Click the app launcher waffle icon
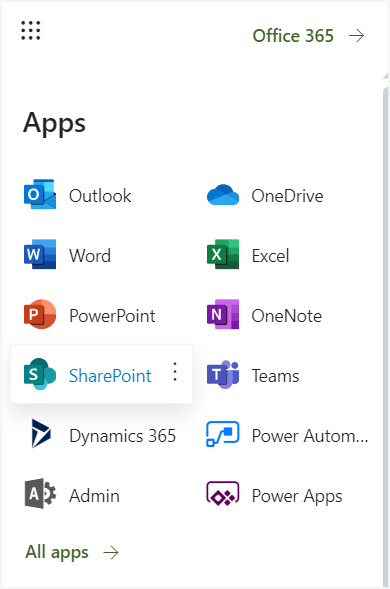Image resolution: width=390 pixels, height=589 pixels. tap(30, 30)
